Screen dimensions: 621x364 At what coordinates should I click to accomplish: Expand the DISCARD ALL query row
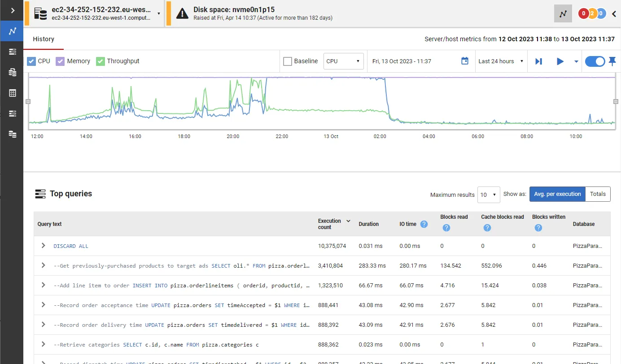(44, 246)
